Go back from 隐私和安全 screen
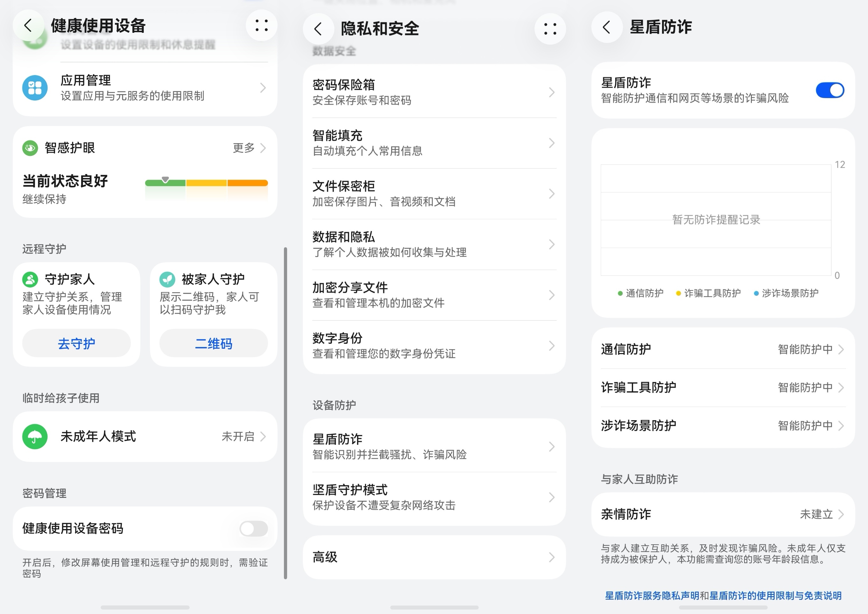 click(318, 29)
